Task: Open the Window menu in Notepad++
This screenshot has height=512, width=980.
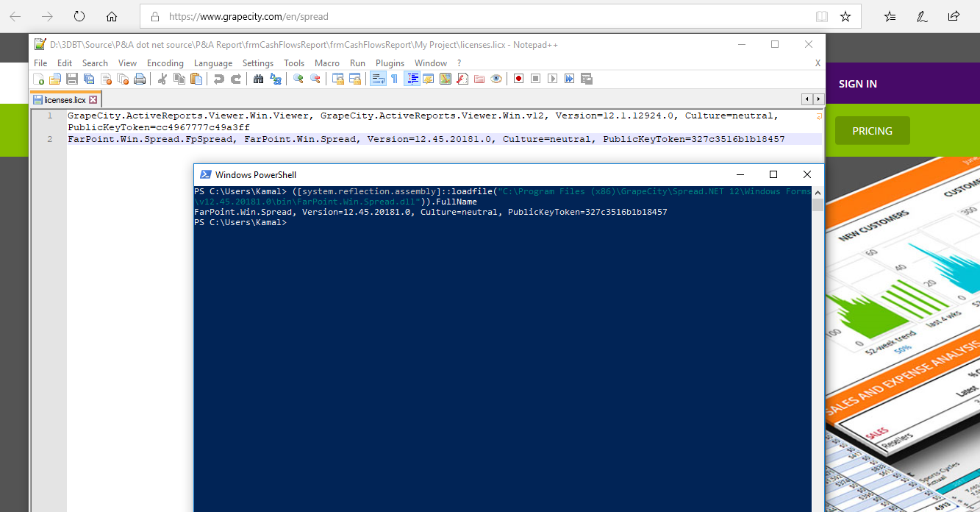Action: coord(431,63)
